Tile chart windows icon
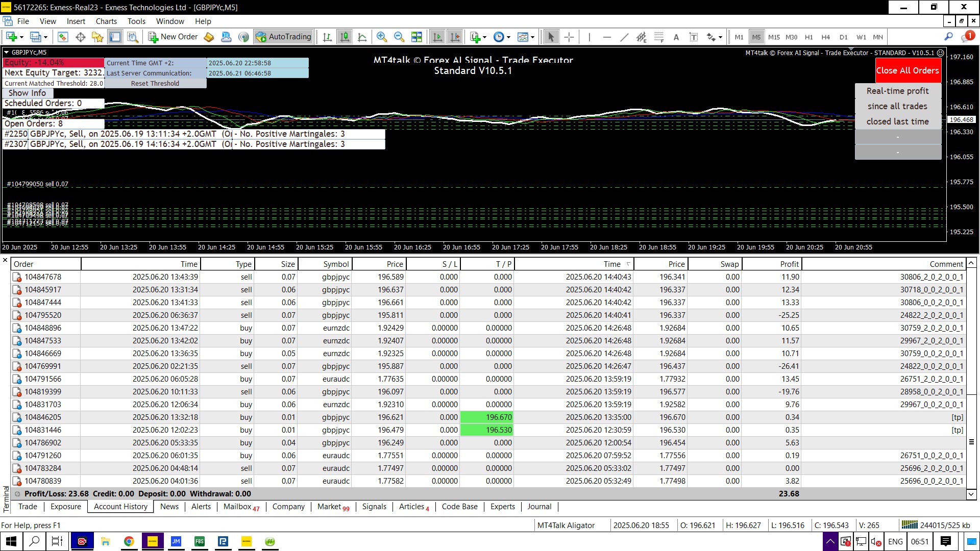The image size is (980, 551). pyautogui.click(x=416, y=37)
